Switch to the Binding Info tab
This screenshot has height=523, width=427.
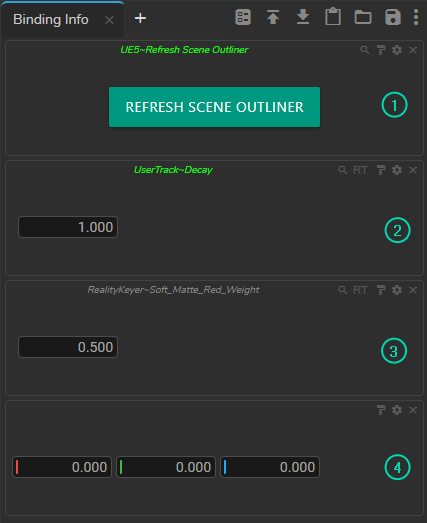tap(51, 19)
